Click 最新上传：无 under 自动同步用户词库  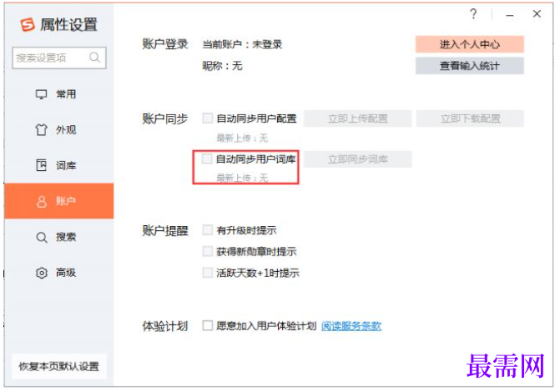coord(242,178)
